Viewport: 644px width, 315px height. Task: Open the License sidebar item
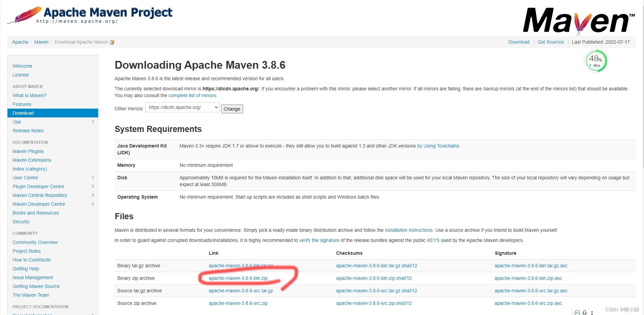[x=21, y=75]
